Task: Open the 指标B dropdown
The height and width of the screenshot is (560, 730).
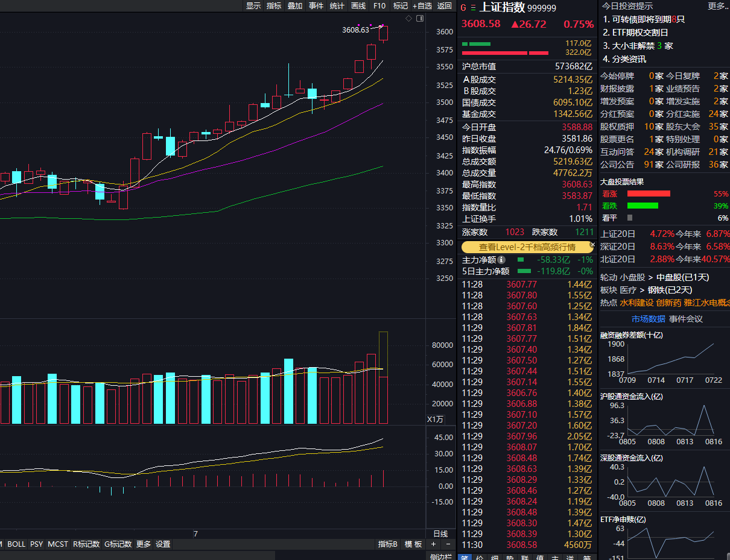Action: tap(388, 544)
